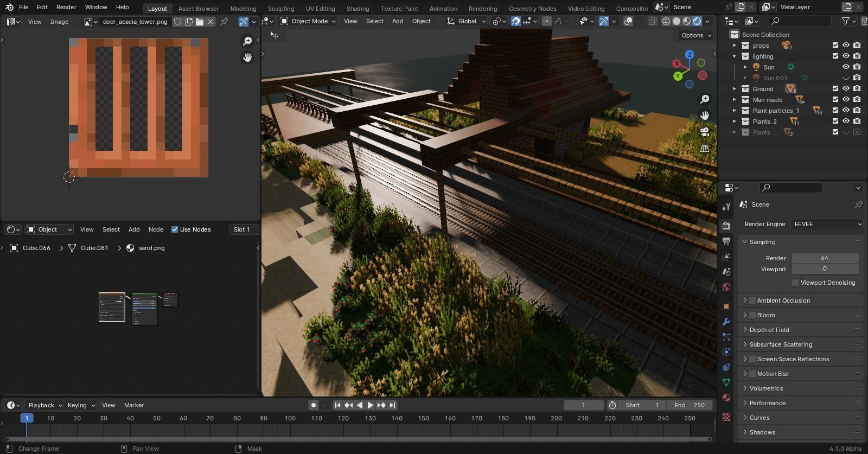The width and height of the screenshot is (868, 454).
Task: Open the outliner filter funnel
Action: tap(845, 21)
